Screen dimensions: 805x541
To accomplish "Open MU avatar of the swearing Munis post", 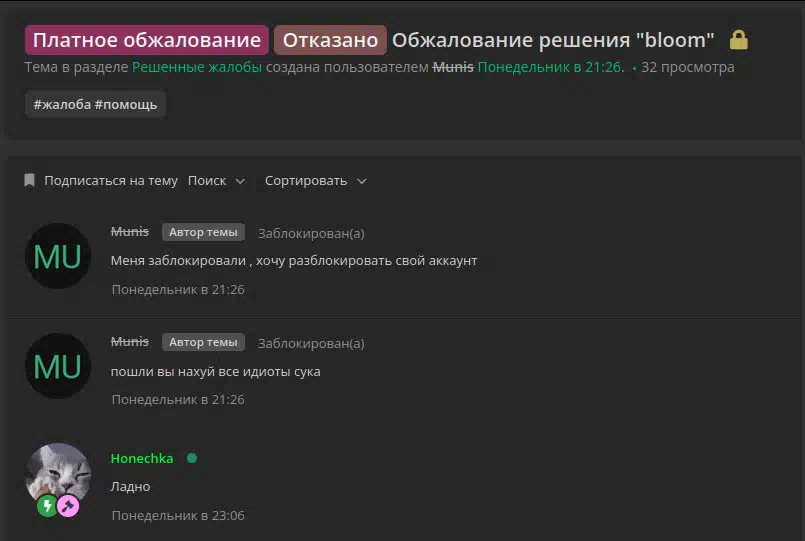I will (58, 366).
